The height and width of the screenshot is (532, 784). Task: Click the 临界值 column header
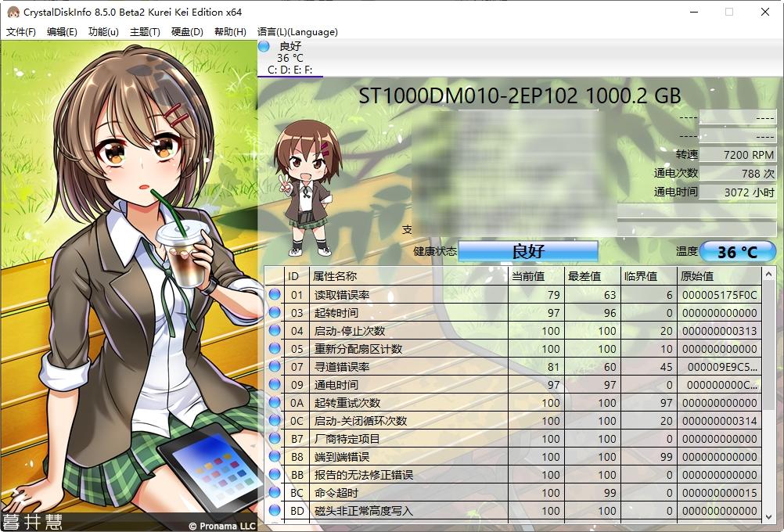click(649, 276)
